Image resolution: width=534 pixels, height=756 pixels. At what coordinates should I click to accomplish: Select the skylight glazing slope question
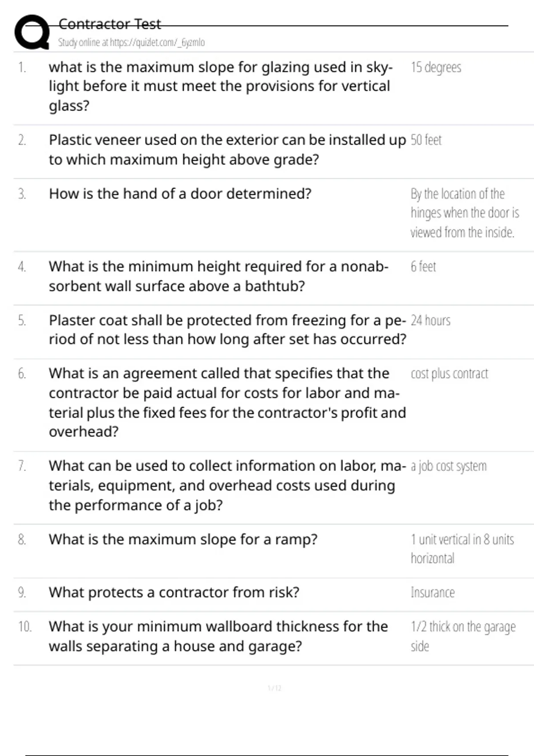[220, 86]
